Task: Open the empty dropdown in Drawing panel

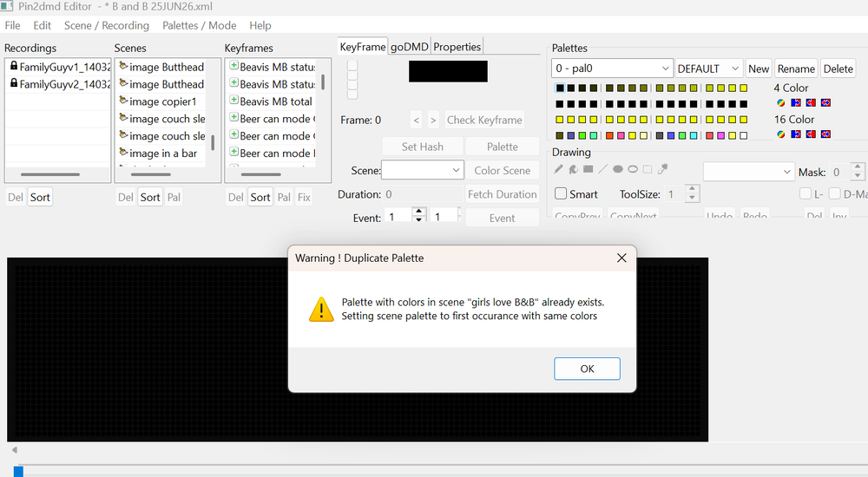Action: pyautogui.click(x=749, y=172)
